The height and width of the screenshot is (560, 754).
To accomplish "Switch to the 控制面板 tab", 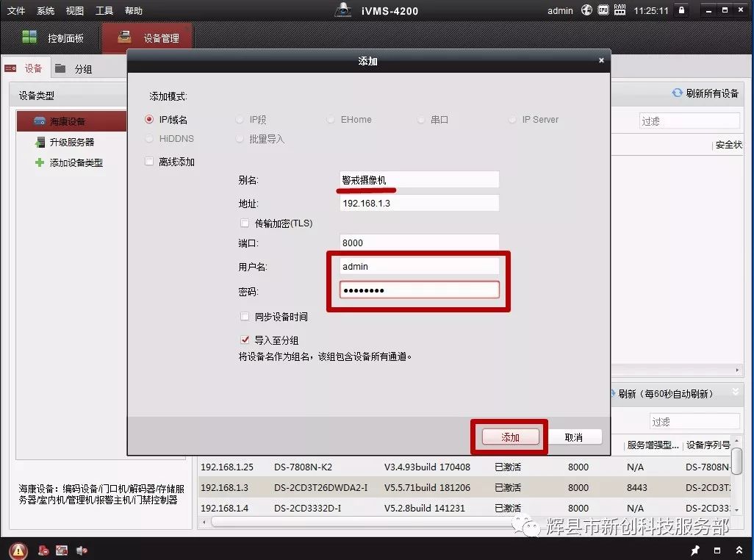I will click(x=52, y=38).
